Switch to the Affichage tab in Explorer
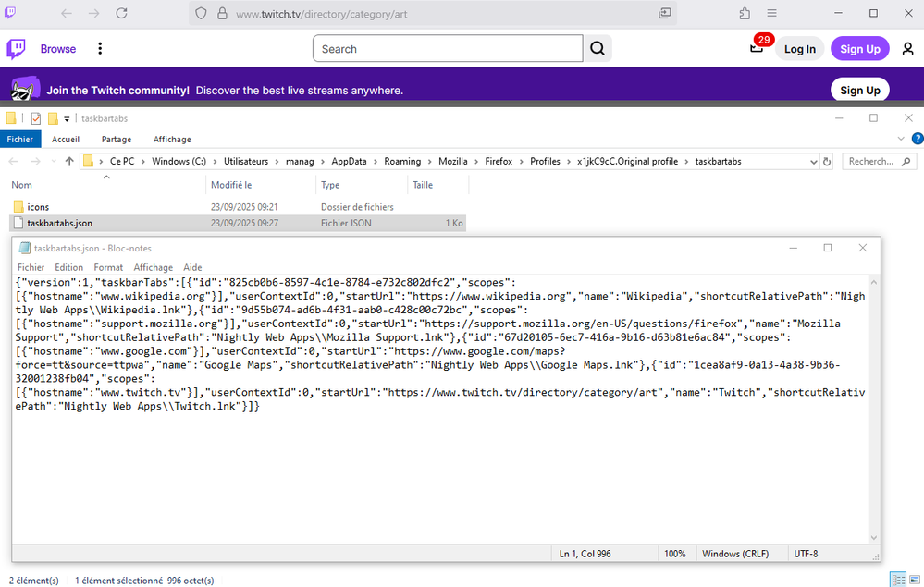The image size is (924, 587). coord(172,140)
